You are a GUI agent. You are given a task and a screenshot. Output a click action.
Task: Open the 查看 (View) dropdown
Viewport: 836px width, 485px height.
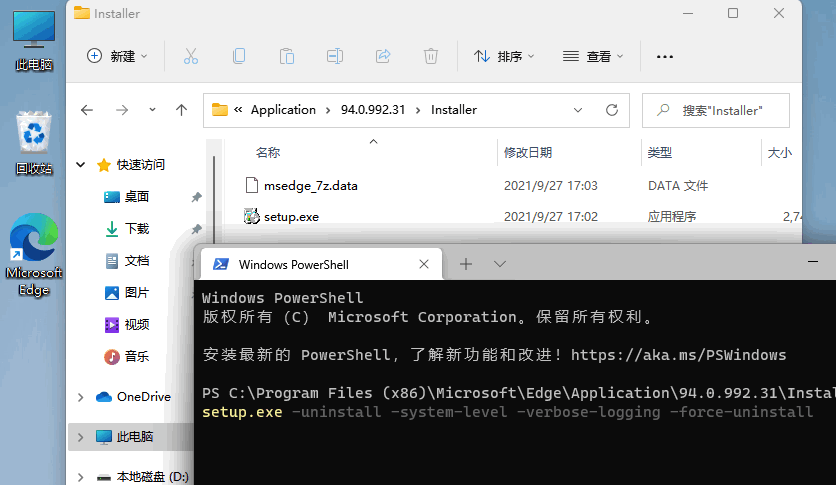(593, 56)
